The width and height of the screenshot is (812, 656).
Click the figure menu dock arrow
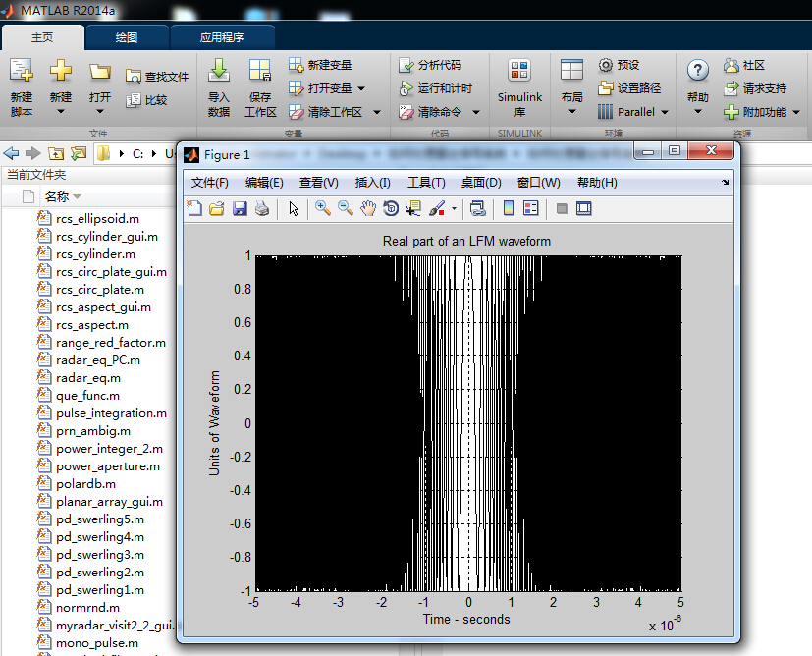point(725,182)
